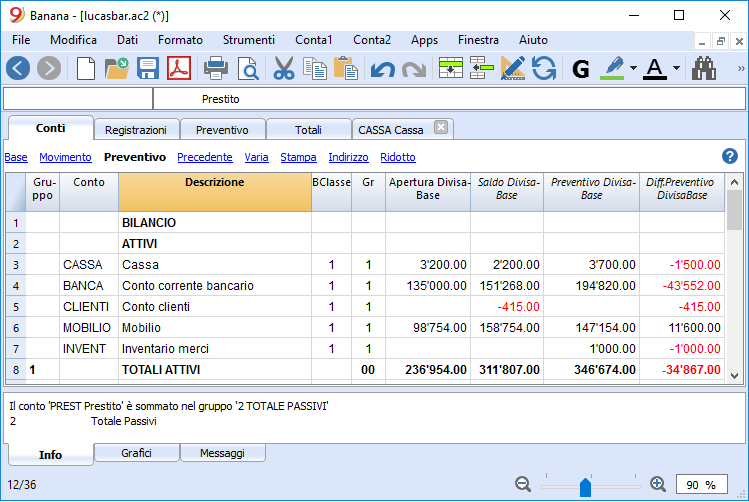
Task: Zoom out with the minus magnifier icon
Action: (523, 484)
